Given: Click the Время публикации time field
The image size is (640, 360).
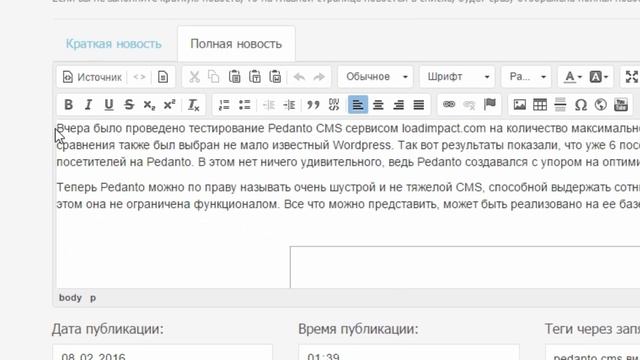Looking at the screenshot, I should [409, 352].
